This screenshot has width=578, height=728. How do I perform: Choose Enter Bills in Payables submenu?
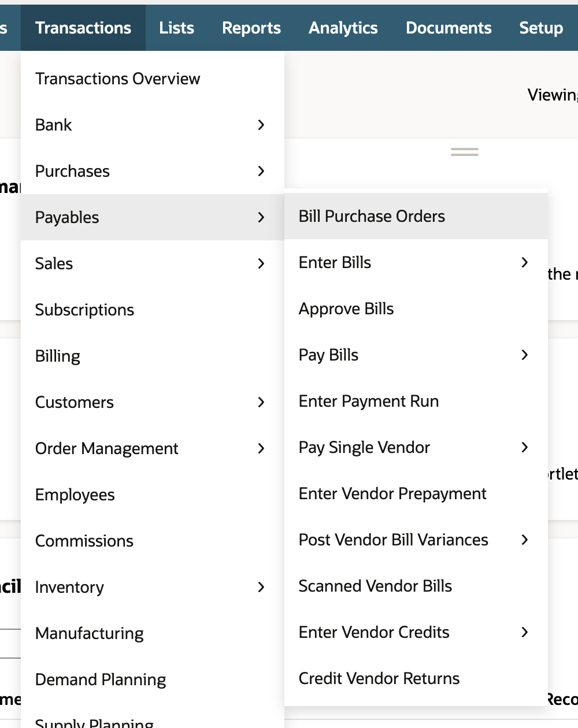416,262
